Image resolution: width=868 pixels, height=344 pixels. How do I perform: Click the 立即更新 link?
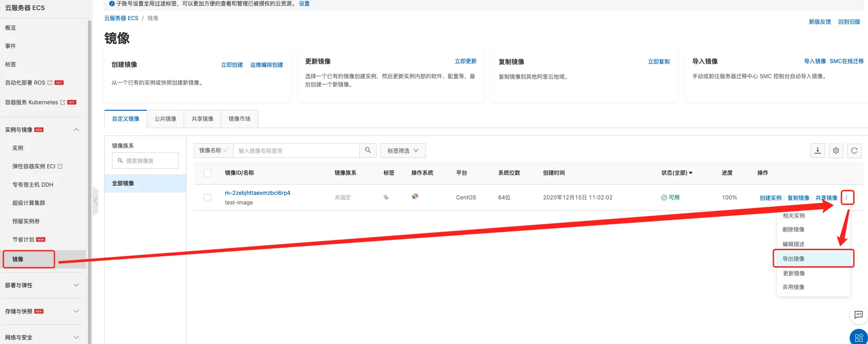click(466, 61)
